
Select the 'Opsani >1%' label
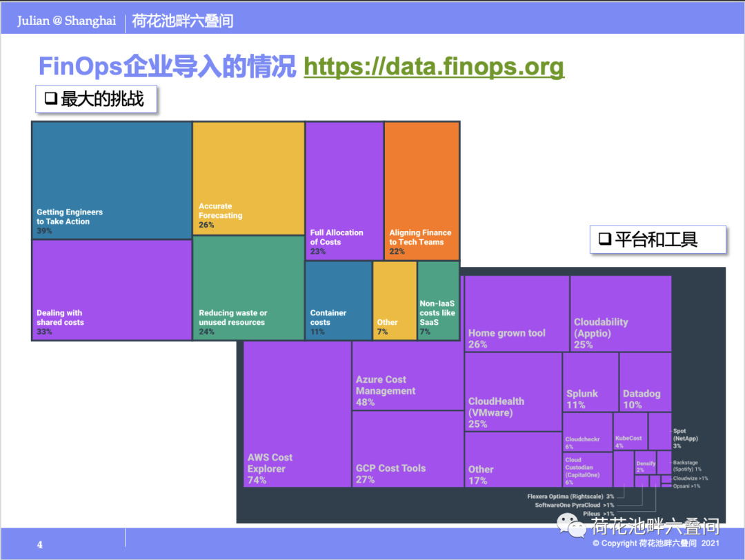(686, 486)
